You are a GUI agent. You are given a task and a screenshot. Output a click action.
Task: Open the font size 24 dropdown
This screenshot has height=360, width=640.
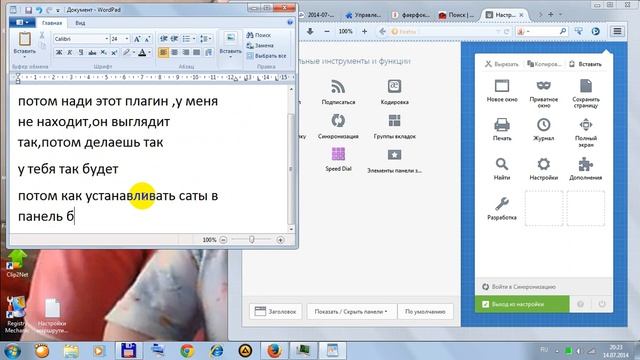(127, 39)
